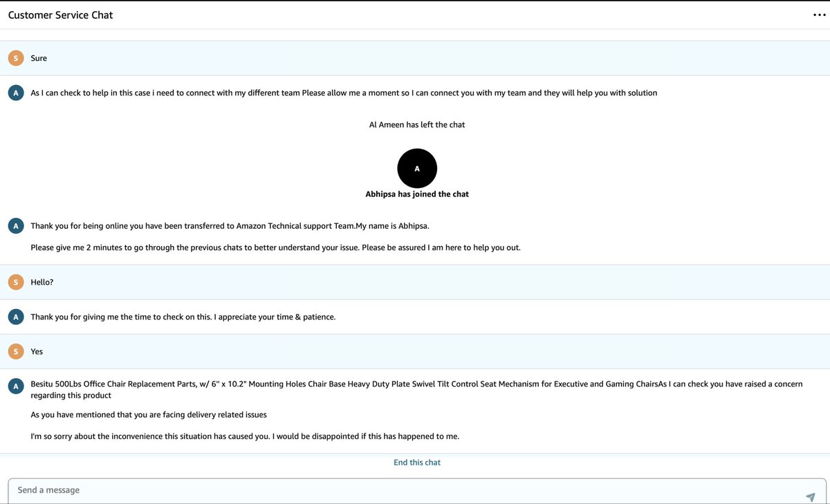830x504 pixels.
Task: Click the S avatar beside "Hello?"
Action: coord(16,282)
